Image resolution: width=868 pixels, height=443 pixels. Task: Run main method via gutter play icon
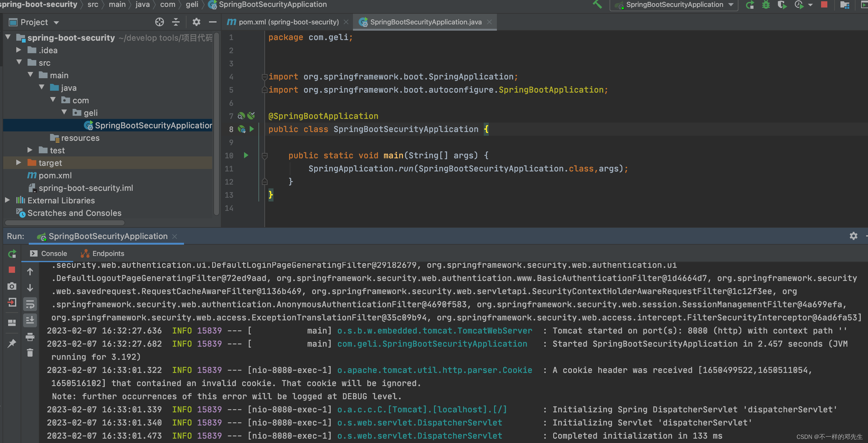coord(246,155)
